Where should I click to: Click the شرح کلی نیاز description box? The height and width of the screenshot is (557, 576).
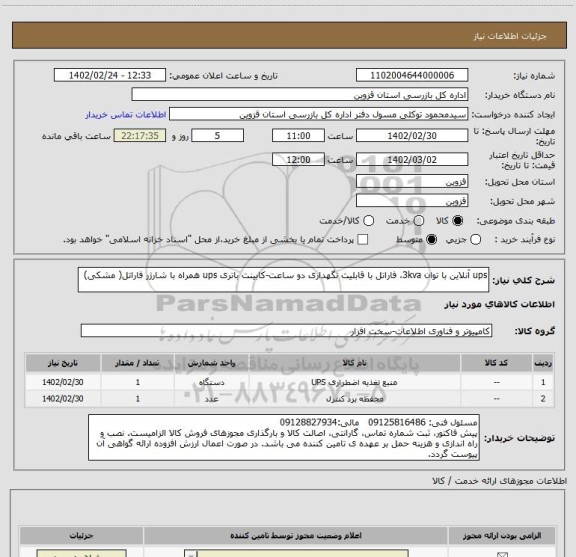283,280
